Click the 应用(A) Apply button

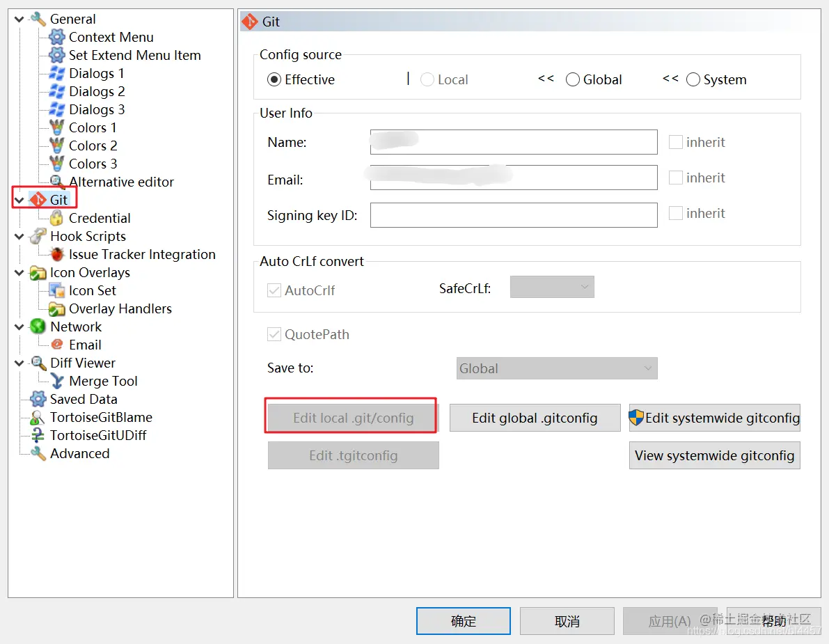click(x=670, y=621)
